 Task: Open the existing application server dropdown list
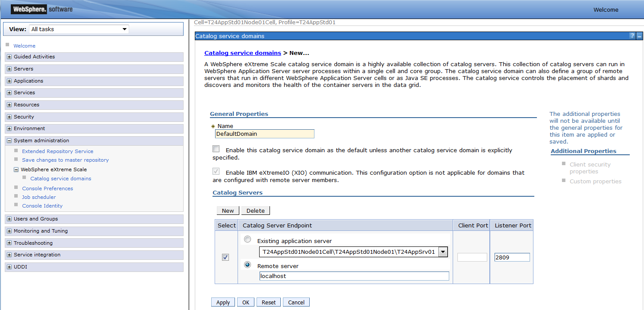click(x=443, y=252)
